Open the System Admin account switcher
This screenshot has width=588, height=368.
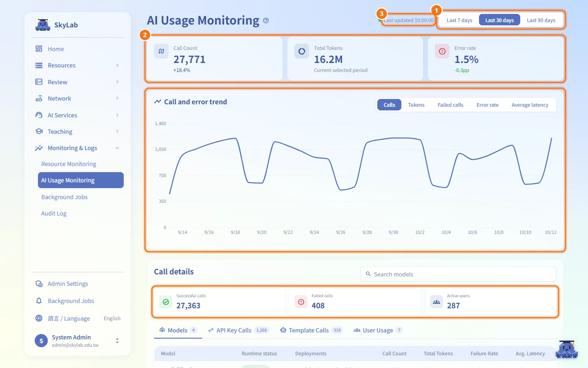[x=117, y=341]
